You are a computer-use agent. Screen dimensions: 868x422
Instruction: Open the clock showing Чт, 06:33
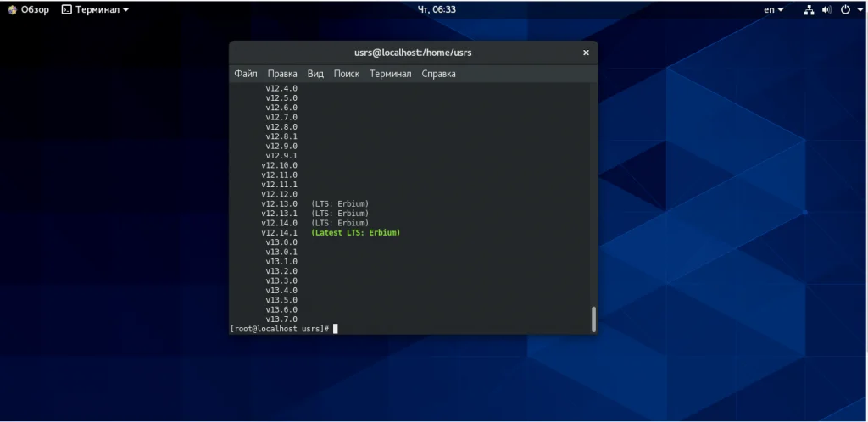pyautogui.click(x=437, y=9)
